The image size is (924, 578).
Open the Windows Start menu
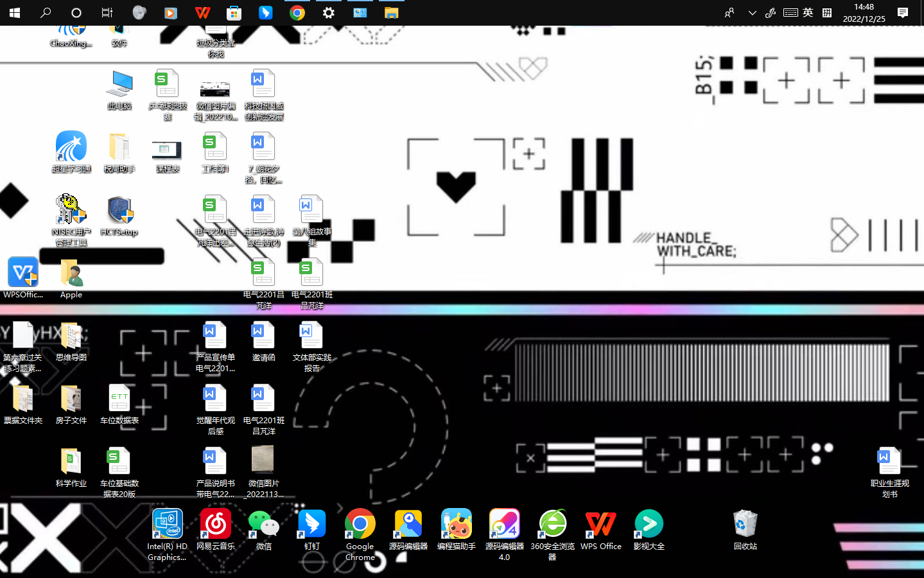point(14,13)
